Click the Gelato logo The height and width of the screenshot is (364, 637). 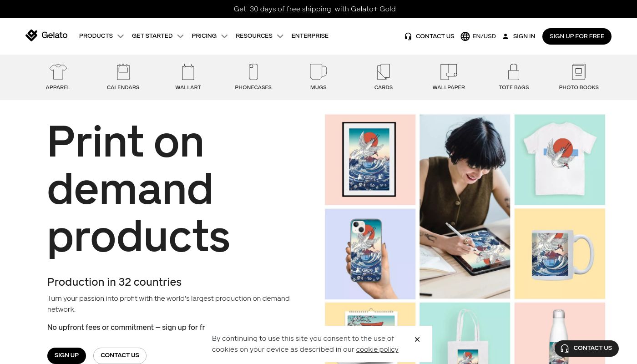46,35
